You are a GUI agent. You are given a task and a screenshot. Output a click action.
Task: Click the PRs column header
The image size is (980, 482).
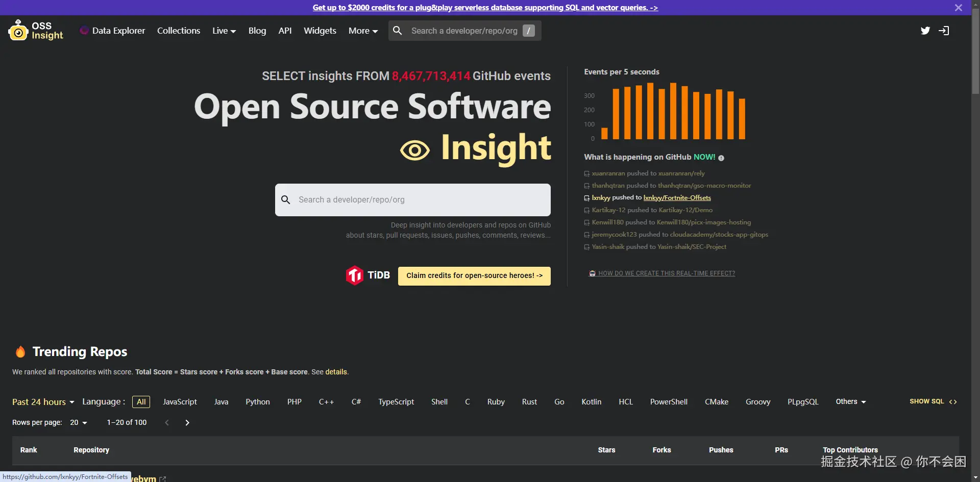(781, 450)
